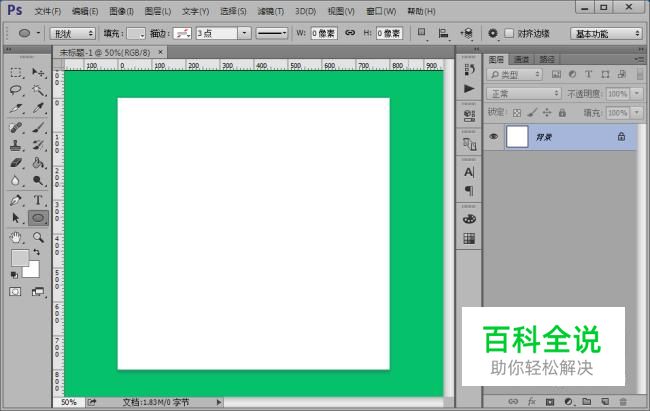Select the Path Selection tool
The image size is (650, 411).
(x=16, y=218)
